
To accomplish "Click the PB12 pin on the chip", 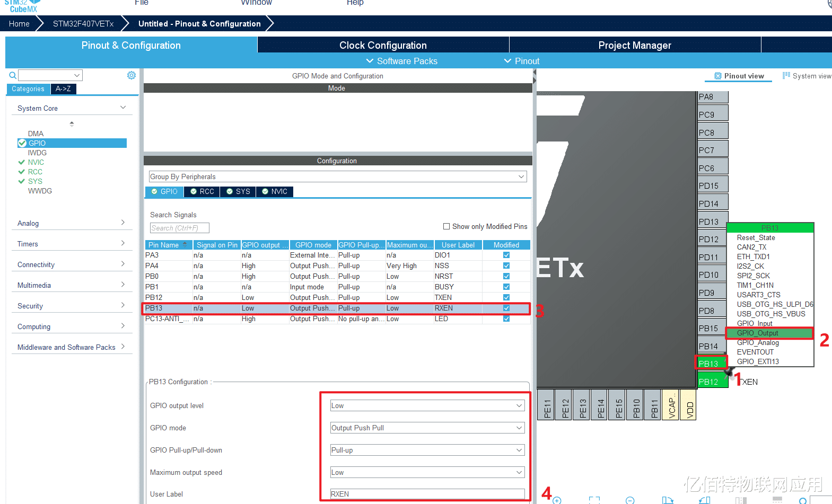I will click(x=713, y=381).
